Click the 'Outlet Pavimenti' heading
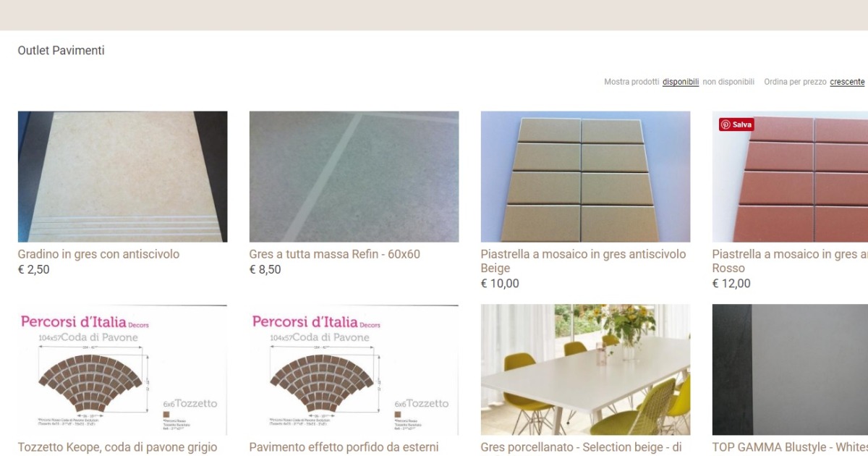Viewport: 868px width, 456px height. pyautogui.click(x=61, y=51)
